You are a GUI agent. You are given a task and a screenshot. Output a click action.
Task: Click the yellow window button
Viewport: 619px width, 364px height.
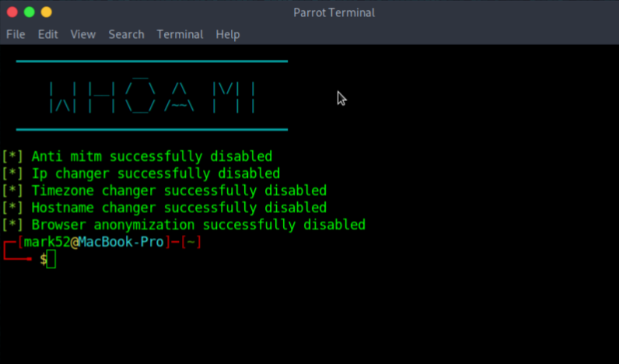(46, 12)
